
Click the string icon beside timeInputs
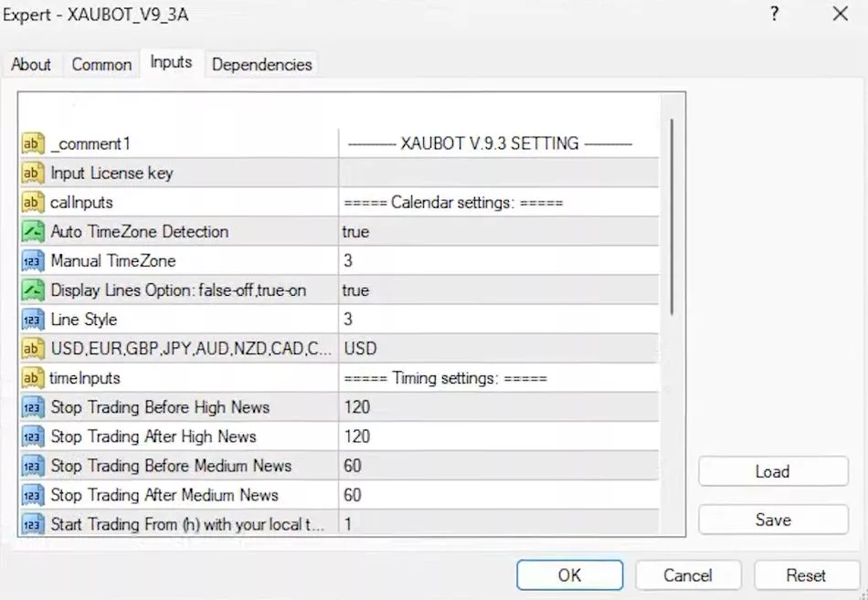click(x=33, y=377)
